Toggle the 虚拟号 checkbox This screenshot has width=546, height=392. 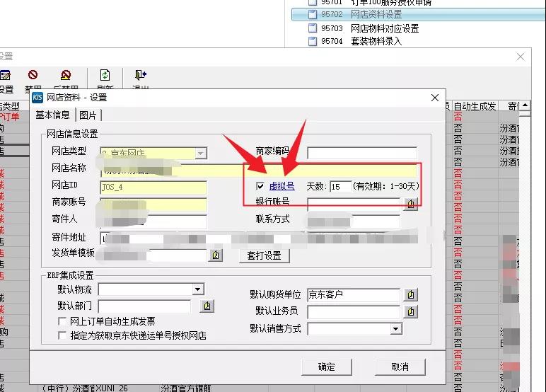(x=261, y=186)
